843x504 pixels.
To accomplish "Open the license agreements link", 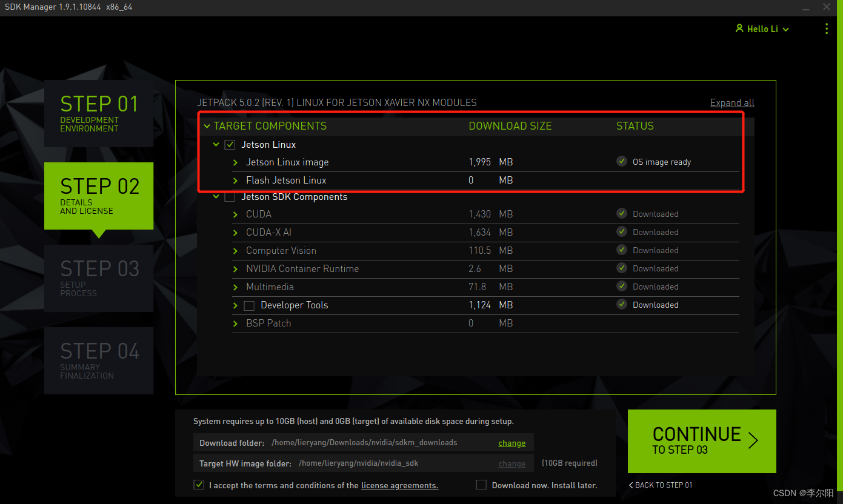I will [399, 485].
